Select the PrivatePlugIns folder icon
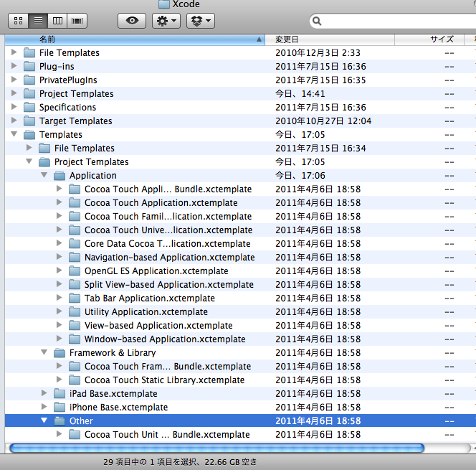The width and height of the screenshot is (476, 470). (29, 80)
